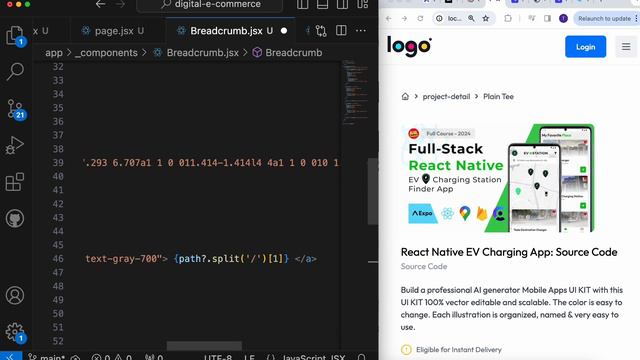
Task: Click Relaunch to update in browser
Action: coord(604,18)
